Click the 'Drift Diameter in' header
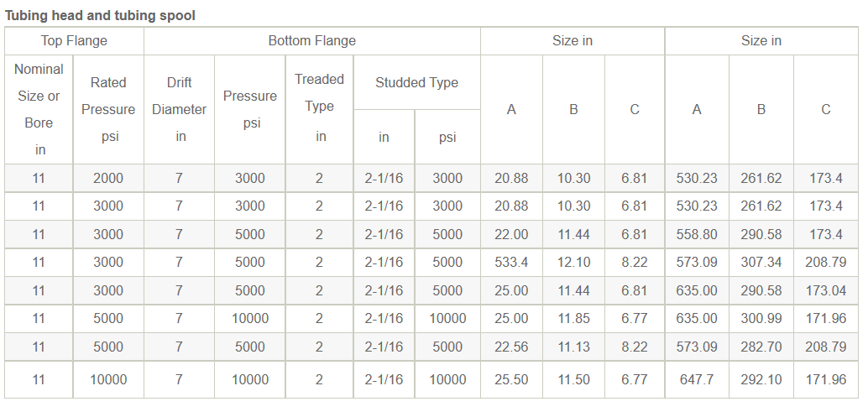The image size is (868, 412). 180,109
